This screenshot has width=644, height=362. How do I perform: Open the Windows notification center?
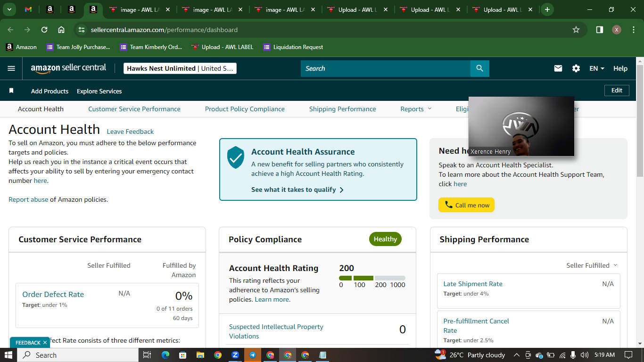tap(628, 355)
